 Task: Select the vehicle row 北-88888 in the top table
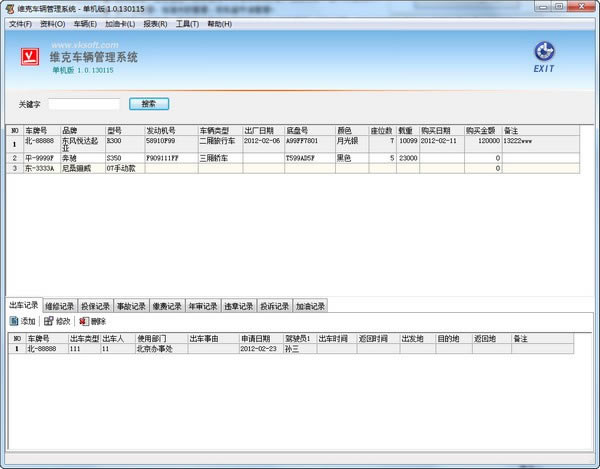[x=42, y=142]
